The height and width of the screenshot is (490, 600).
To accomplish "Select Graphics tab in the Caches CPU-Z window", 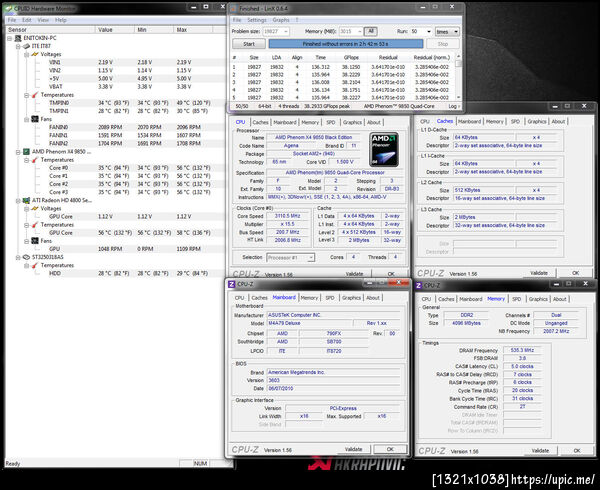I will [536, 121].
